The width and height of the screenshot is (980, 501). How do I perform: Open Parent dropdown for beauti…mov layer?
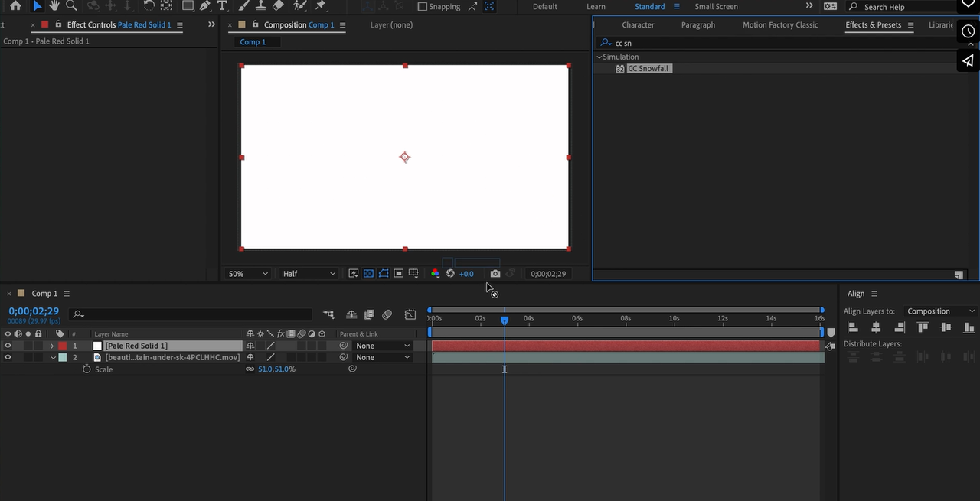(x=383, y=357)
